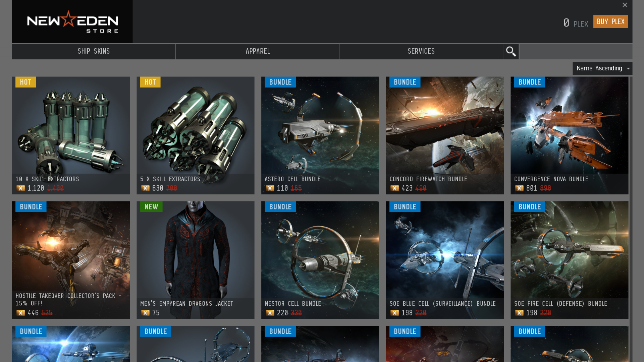Click the Buy PLEX button
This screenshot has height=362, width=644.
(610, 22)
